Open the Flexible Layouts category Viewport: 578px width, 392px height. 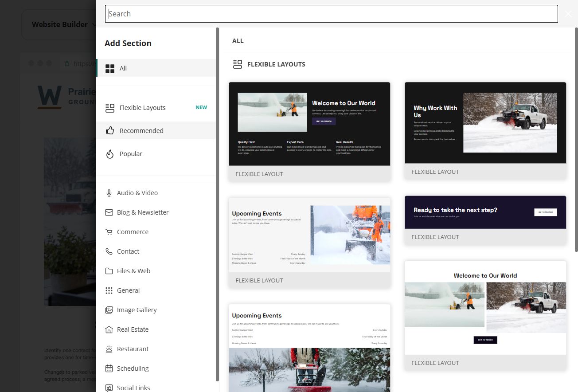click(x=156, y=108)
